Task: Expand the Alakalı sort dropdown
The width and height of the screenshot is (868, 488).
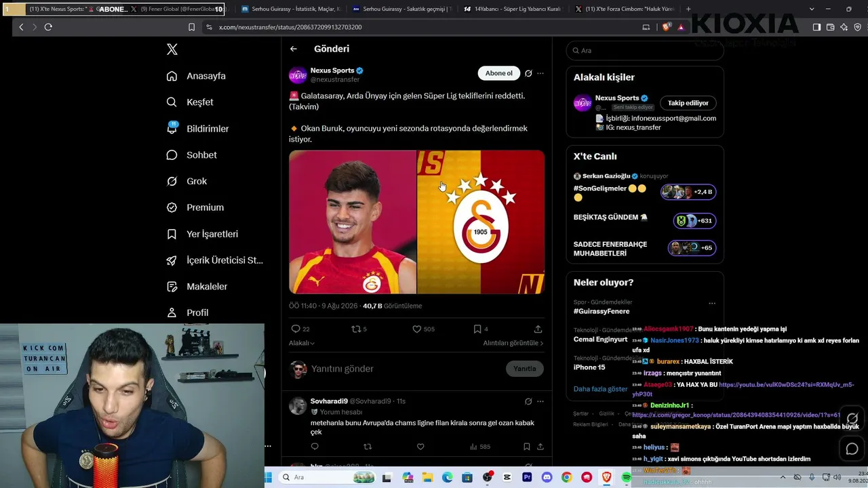Action: point(302,343)
